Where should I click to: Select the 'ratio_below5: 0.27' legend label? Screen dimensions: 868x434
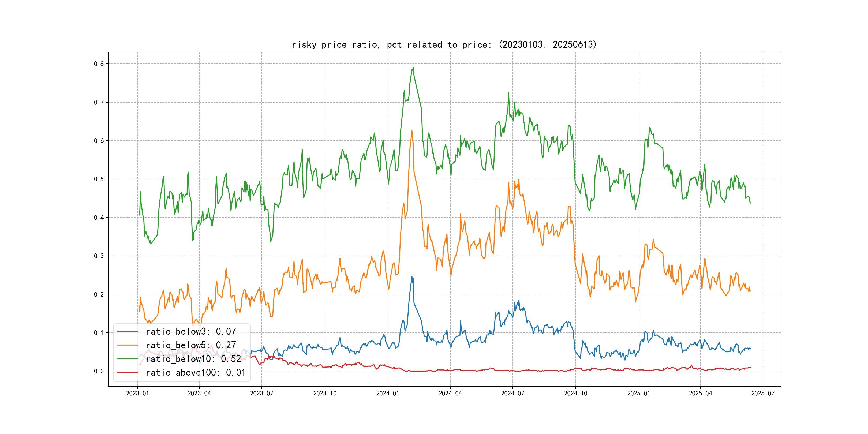click(x=191, y=345)
